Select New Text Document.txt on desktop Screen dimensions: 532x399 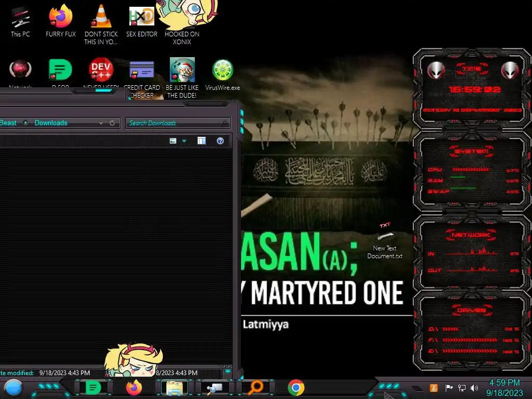[385, 241]
